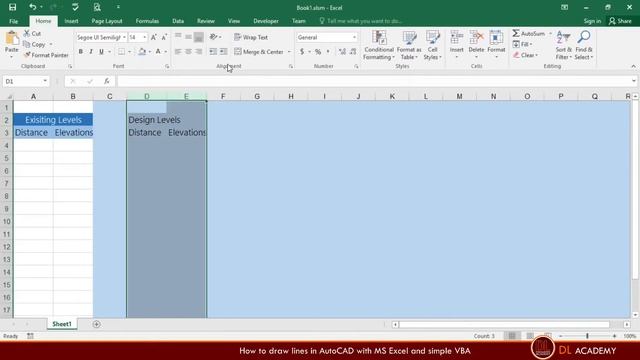Adjust the zoom slider handle
Viewport: 640px width, 360px height.
pyautogui.click(x=587, y=336)
